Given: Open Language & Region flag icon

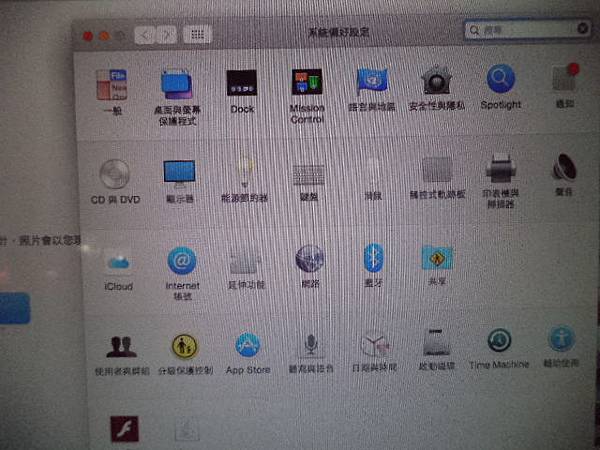Looking at the screenshot, I should coord(372,81).
